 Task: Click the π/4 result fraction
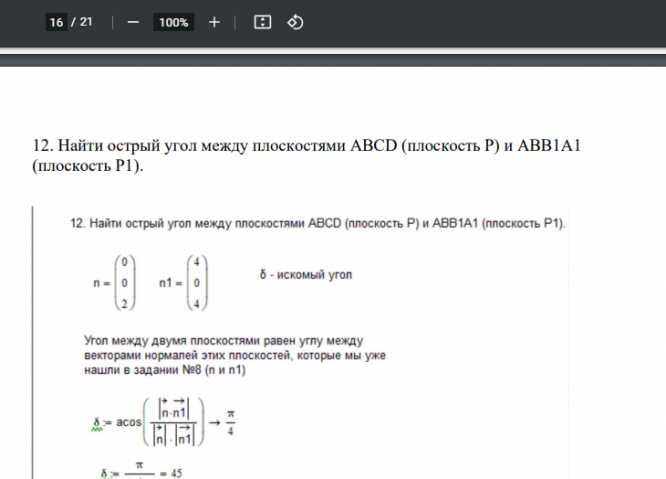point(230,422)
